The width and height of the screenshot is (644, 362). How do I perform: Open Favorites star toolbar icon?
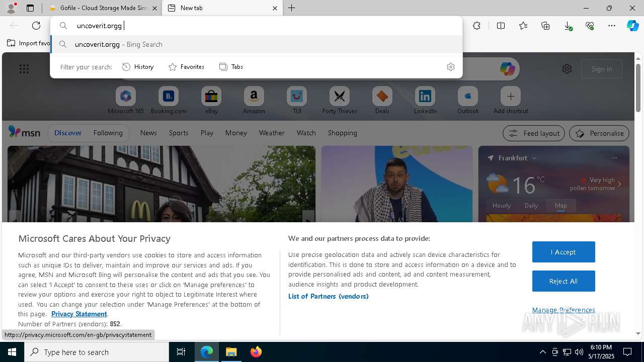(523, 26)
